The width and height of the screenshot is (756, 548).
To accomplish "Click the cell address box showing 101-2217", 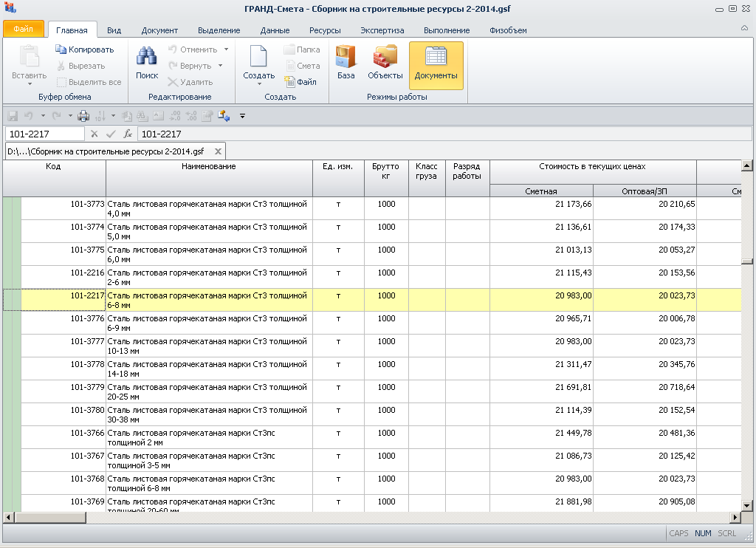I will pyautogui.click(x=44, y=134).
